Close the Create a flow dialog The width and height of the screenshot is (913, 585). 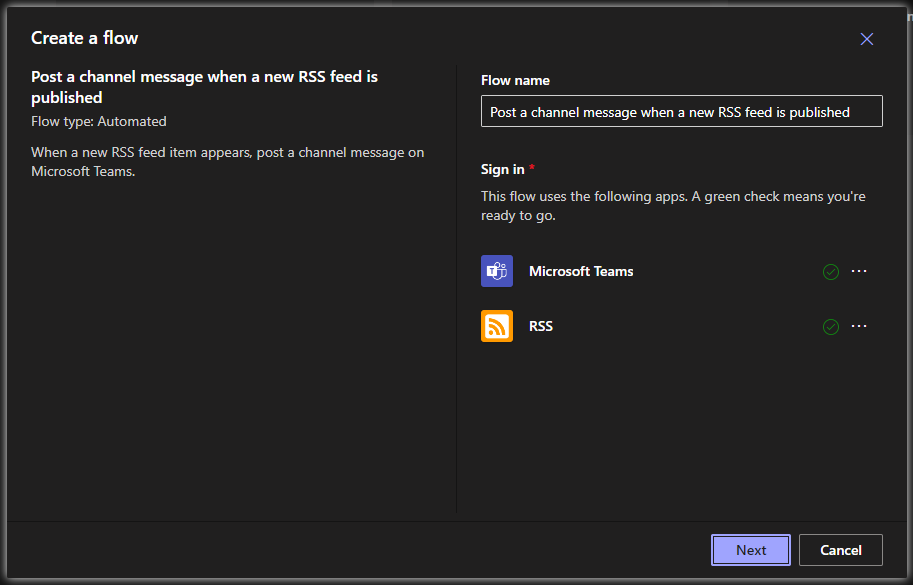click(866, 39)
